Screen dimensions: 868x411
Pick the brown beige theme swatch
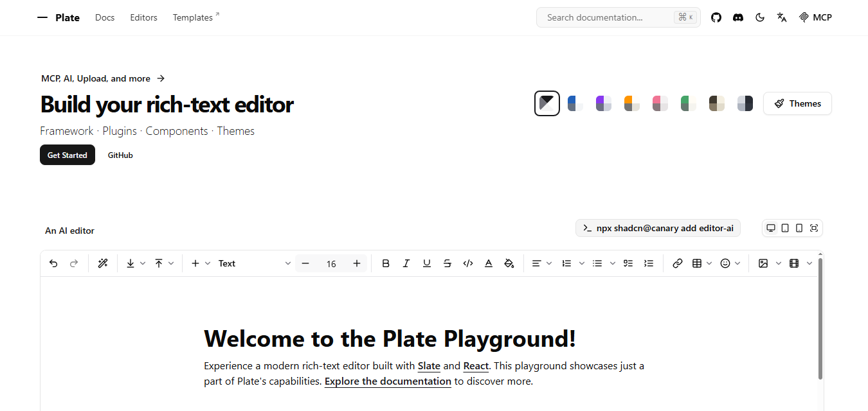coord(717,103)
